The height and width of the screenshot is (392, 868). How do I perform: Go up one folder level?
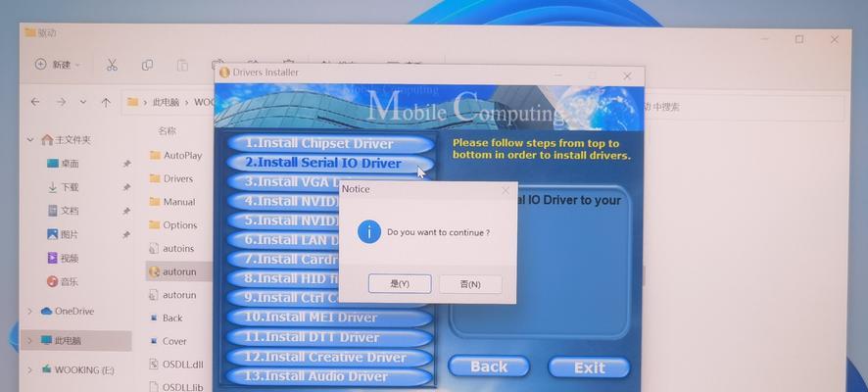[106, 102]
